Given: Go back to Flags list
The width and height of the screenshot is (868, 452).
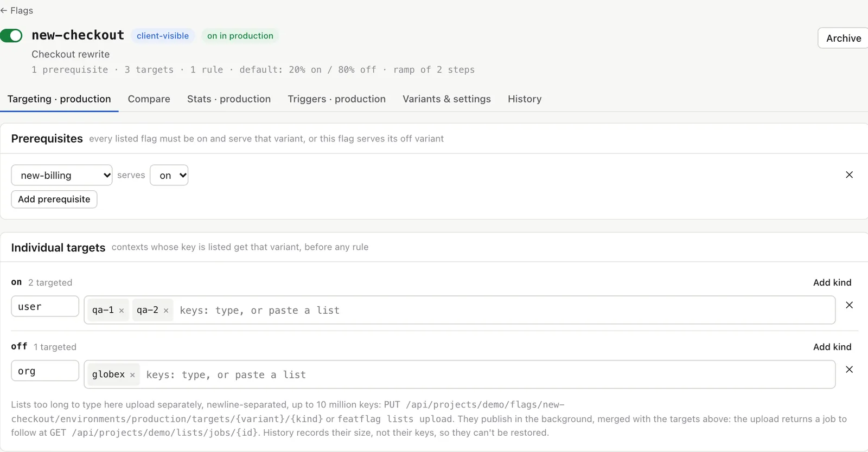Looking at the screenshot, I should pos(17,10).
